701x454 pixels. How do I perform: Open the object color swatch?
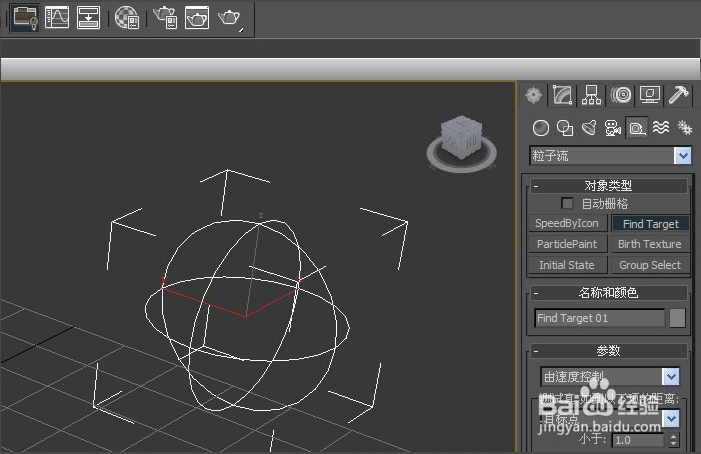tap(677, 318)
